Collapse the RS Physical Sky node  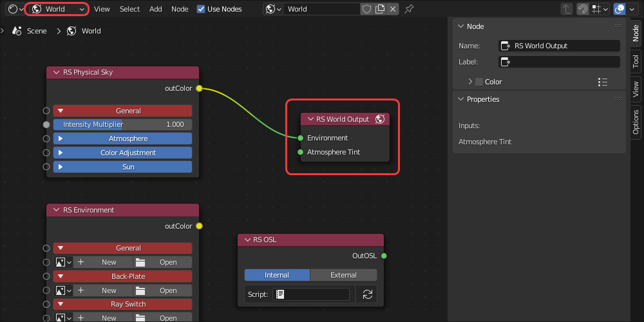click(56, 72)
